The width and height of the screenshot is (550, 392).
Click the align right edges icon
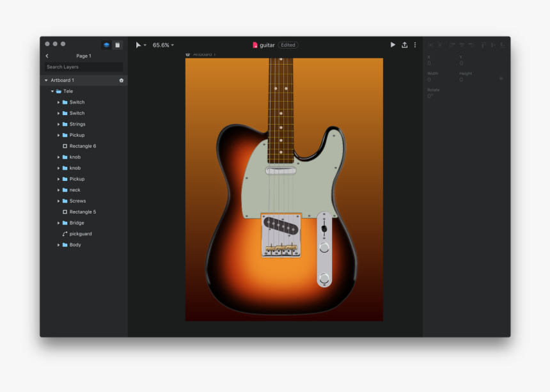tap(471, 45)
